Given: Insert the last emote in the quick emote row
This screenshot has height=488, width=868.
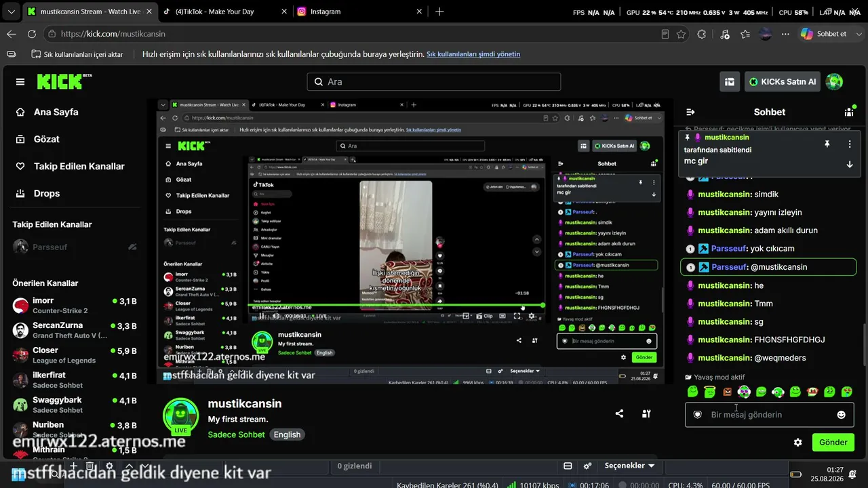Looking at the screenshot, I should pyautogui.click(x=847, y=392).
